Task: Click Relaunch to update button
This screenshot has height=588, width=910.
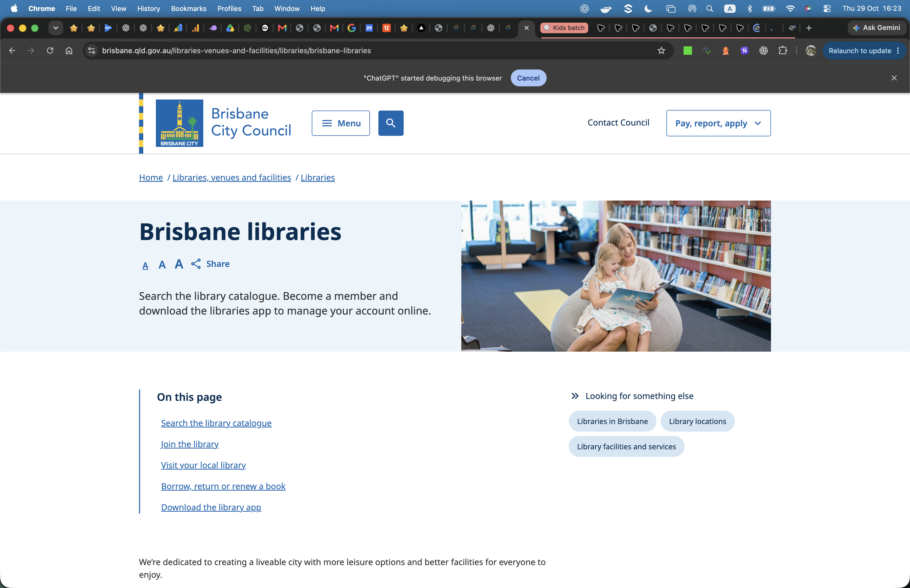Action: [860, 50]
